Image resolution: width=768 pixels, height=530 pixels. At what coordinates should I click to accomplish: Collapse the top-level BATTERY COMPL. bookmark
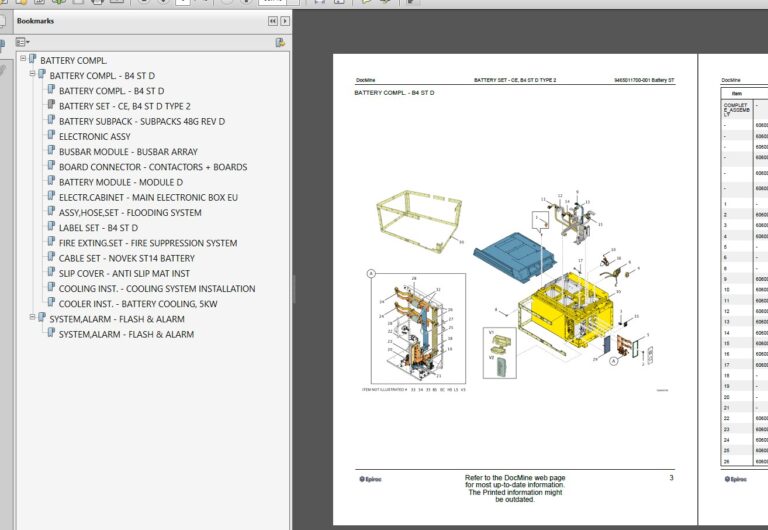tap(23, 58)
